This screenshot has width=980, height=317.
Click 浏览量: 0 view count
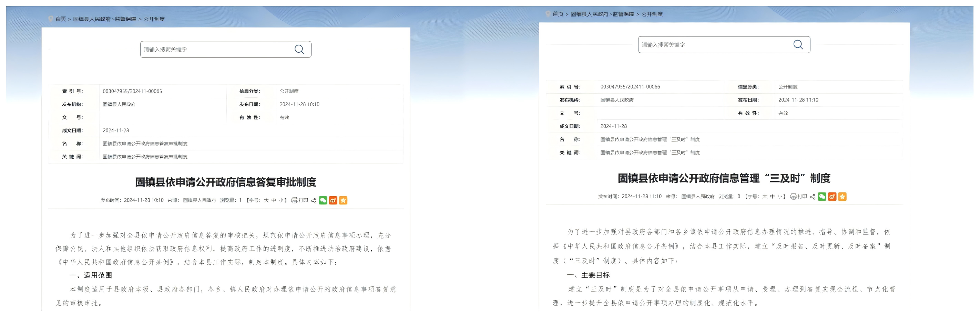point(729,197)
